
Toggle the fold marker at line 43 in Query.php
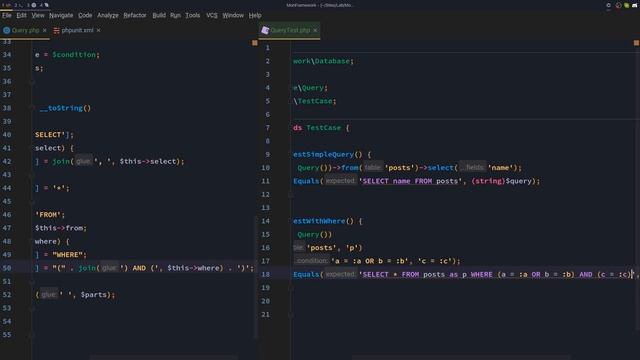[x=32, y=175]
